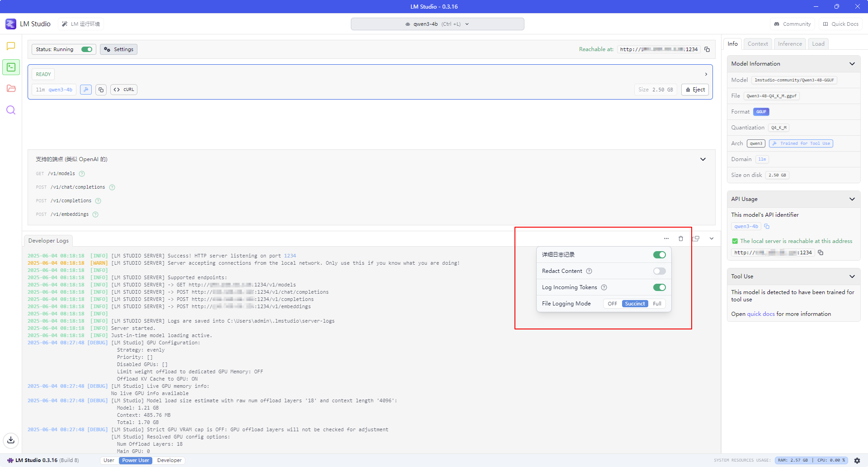Click the Reachable at URL field
Viewport: 868px width, 467px height.
tap(659, 49)
